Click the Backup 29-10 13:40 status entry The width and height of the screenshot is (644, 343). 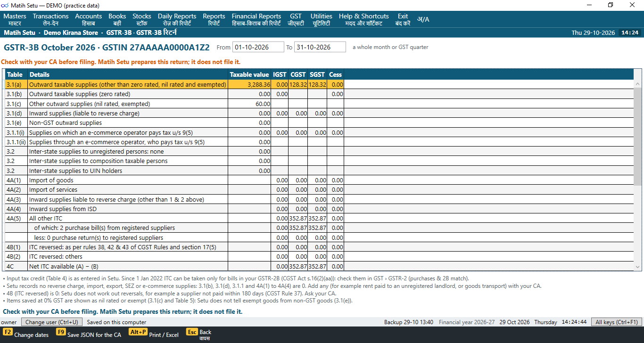(408, 322)
